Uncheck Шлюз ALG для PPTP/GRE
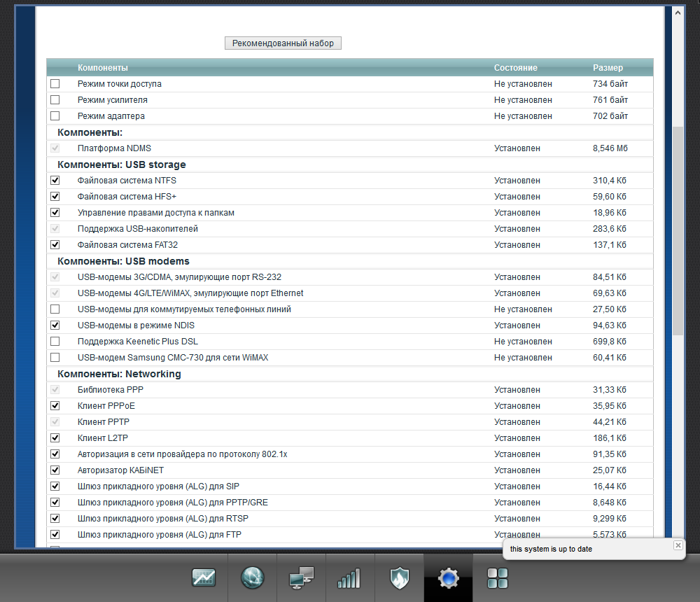This screenshot has height=602, width=700. [x=55, y=502]
